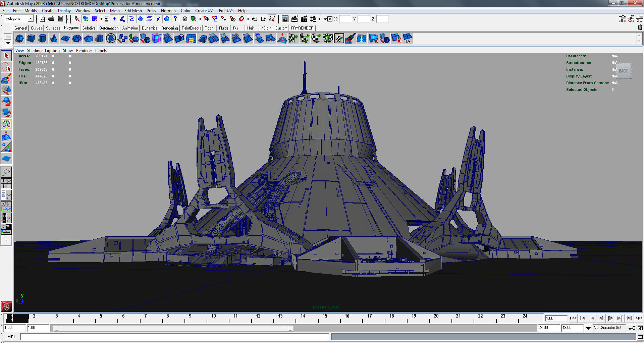Open the UV Texture Editor shelf icon
This screenshot has height=343, width=644.
339,38
